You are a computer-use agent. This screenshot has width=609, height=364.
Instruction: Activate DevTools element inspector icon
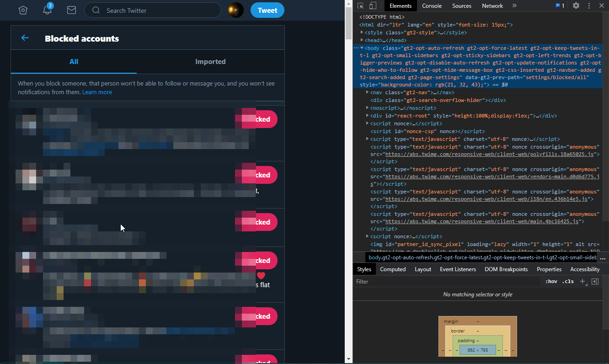361,5
